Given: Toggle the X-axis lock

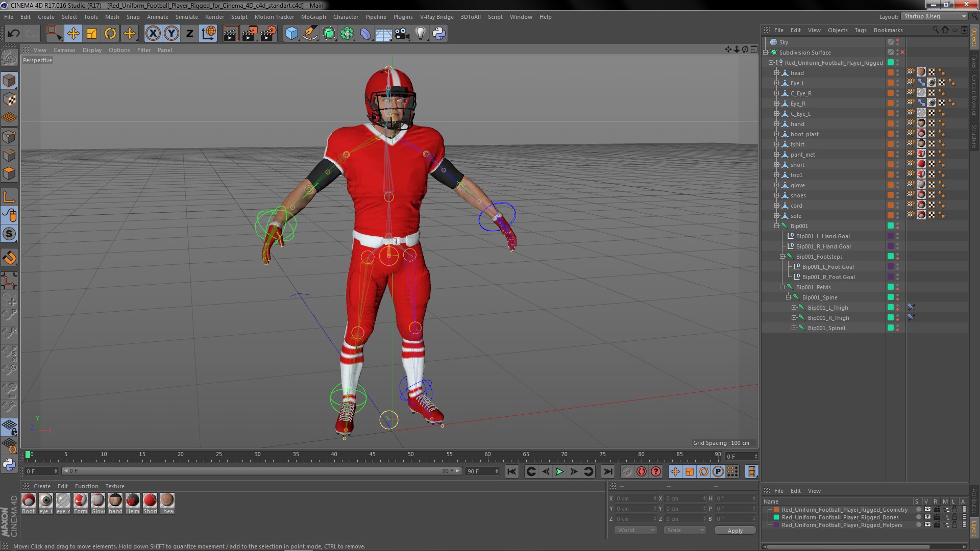Looking at the screenshot, I should point(153,34).
